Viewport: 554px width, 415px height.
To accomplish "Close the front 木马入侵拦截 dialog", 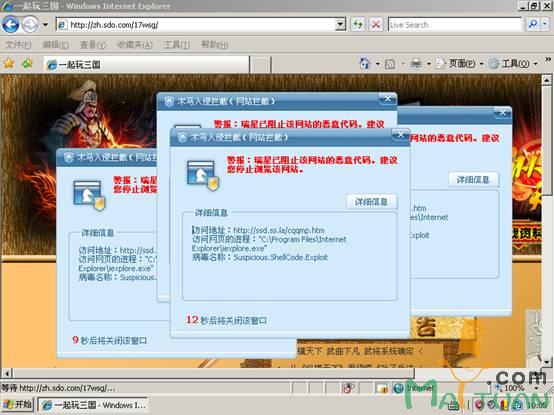I will coord(400,135).
